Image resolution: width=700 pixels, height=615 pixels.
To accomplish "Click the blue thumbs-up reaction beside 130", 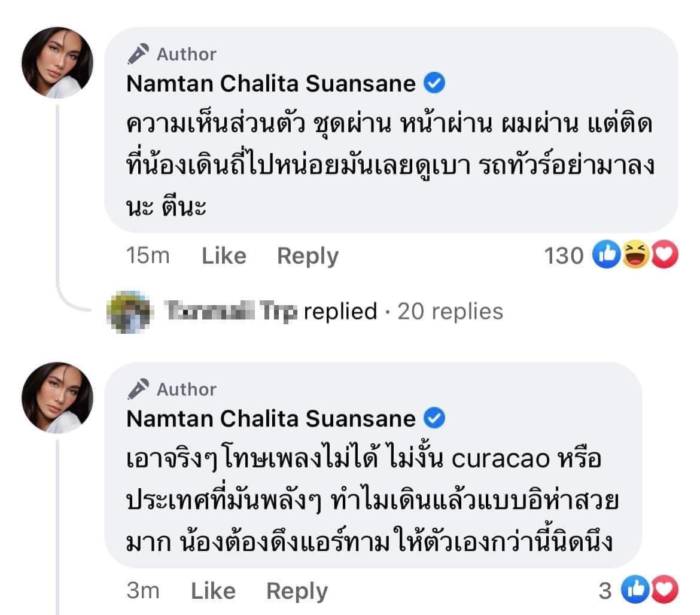I will pos(605,256).
